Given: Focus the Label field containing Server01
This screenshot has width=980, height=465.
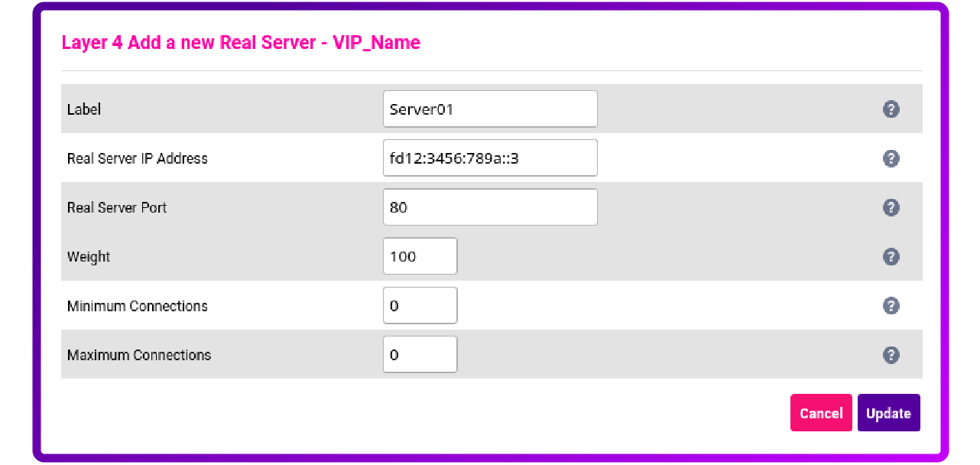Looking at the screenshot, I should point(490,109).
